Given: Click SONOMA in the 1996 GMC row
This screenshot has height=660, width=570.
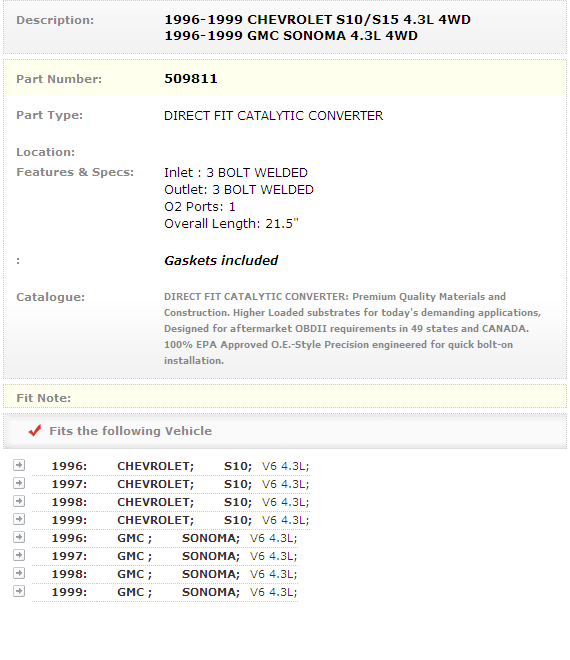Looking at the screenshot, I should tap(210, 538).
